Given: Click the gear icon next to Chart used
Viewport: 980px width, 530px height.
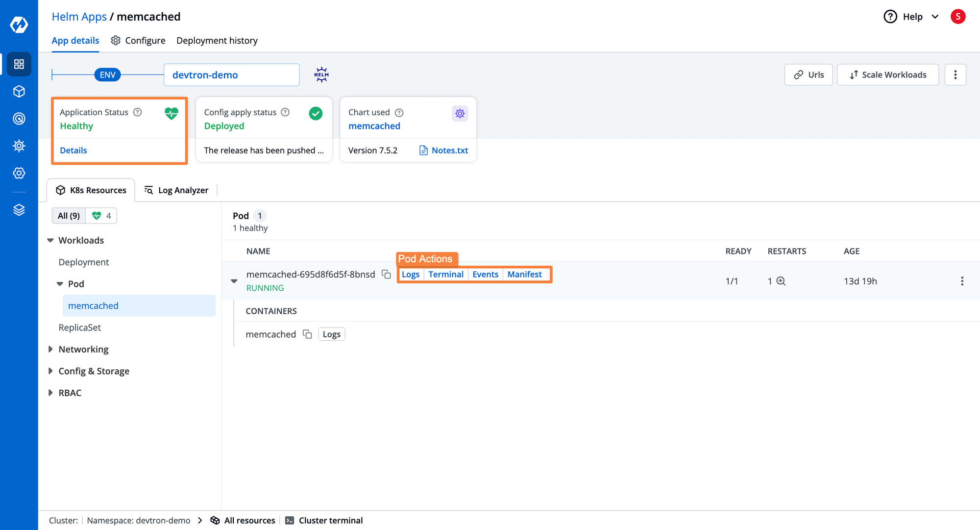Looking at the screenshot, I should click(458, 113).
